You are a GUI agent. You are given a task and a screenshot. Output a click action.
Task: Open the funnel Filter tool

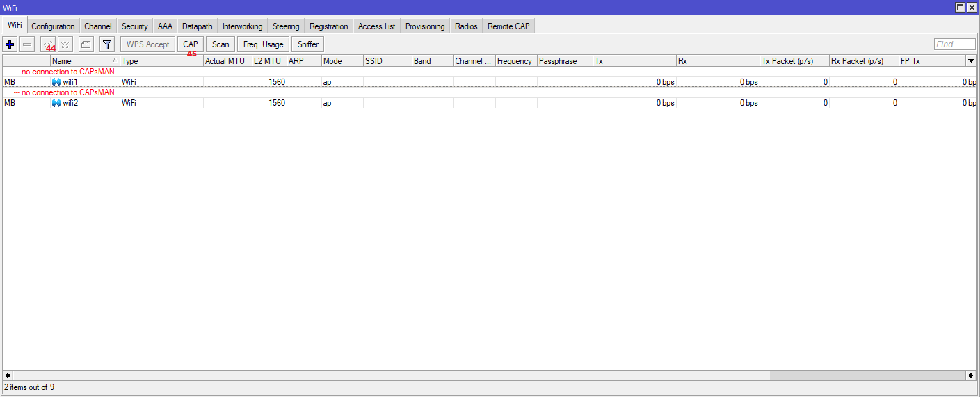[x=106, y=44]
